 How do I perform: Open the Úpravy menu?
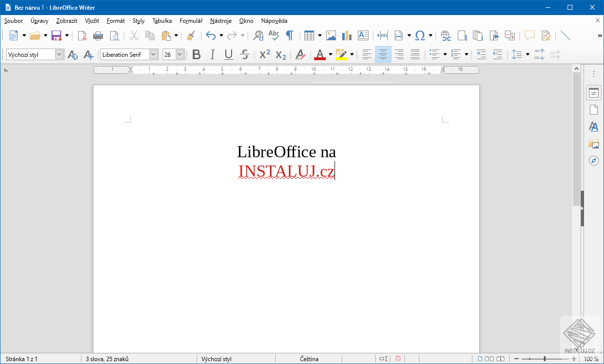click(x=39, y=21)
